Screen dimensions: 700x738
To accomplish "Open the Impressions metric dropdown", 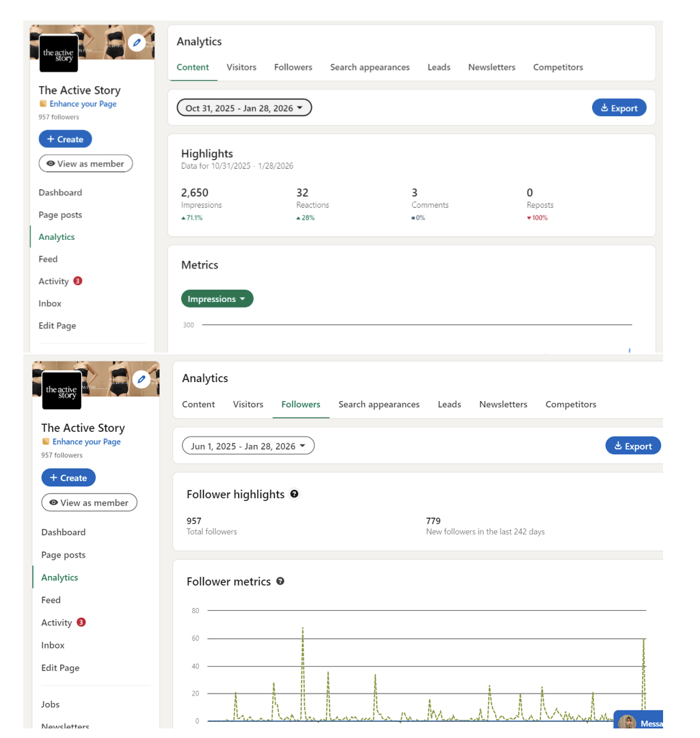I will pyautogui.click(x=217, y=299).
